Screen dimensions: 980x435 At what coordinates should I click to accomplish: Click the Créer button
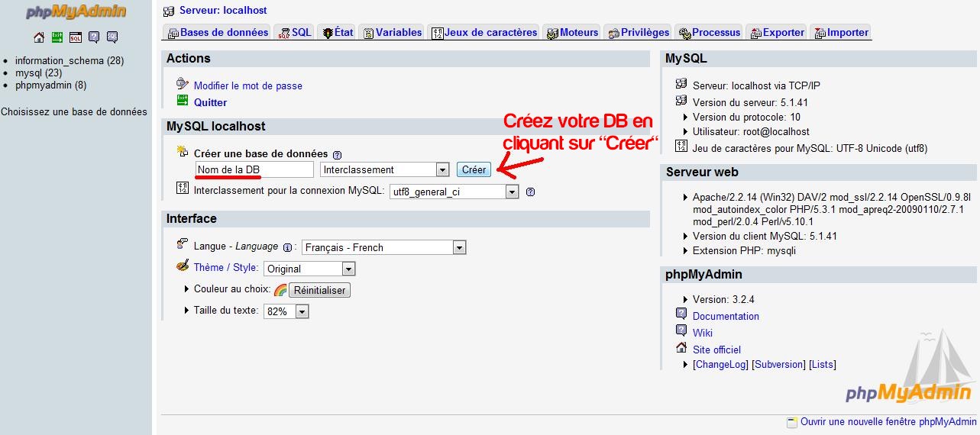[x=474, y=169]
